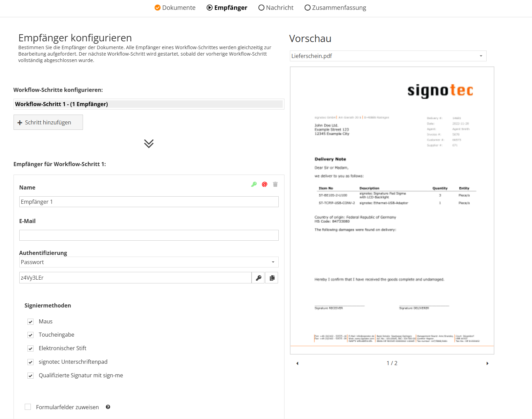Disable Qualifizierte Signatur mit sign-me
The image size is (532, 419).
[x=30, y=376]
